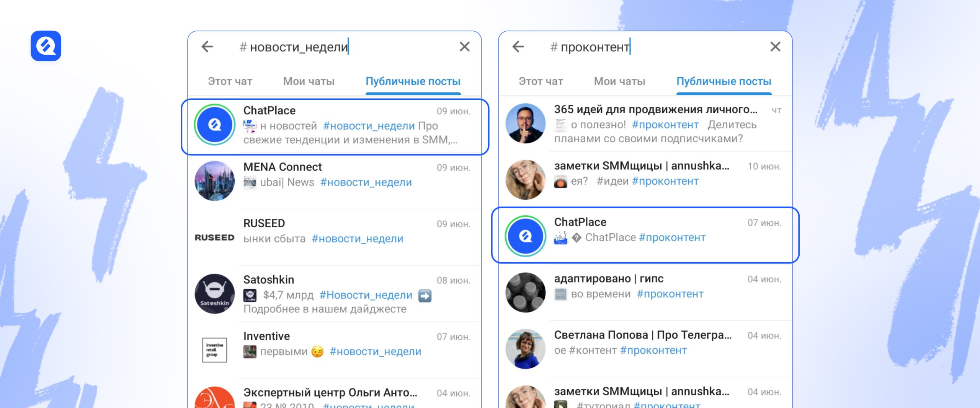Select Публичные посты tab in right panel
Viewport: 980px width, 408px height.
[x=724, y=81]
